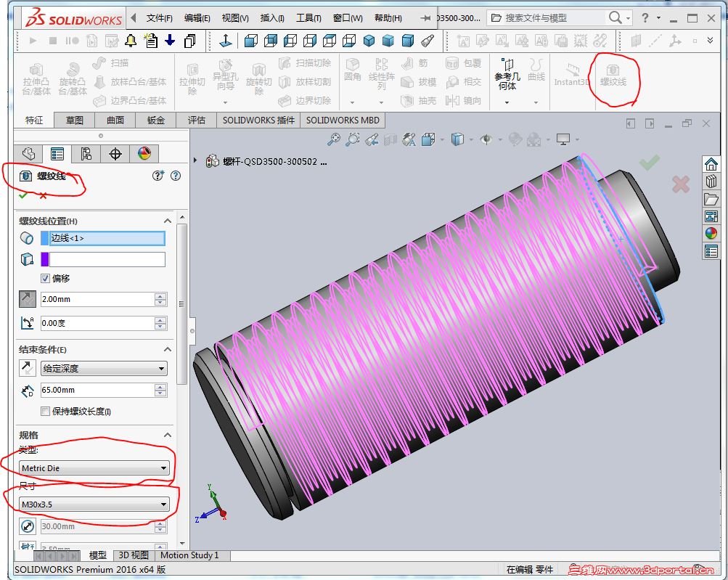Open the 工具(T) menu

[308, 18]
